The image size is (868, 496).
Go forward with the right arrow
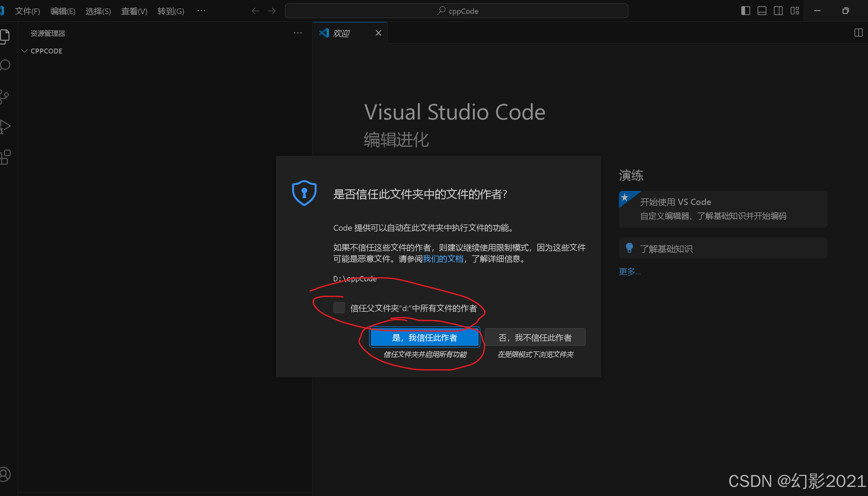coord(272,11)
